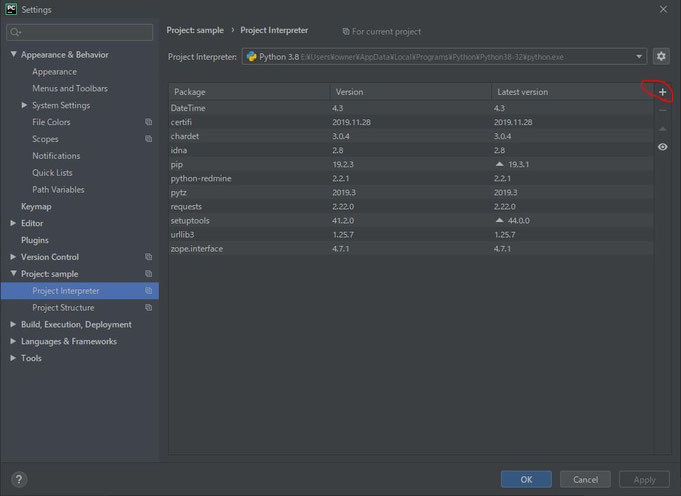The image size is (681, 496).
Task: Expand the System Settings node
Action: [x=24, y=105]
